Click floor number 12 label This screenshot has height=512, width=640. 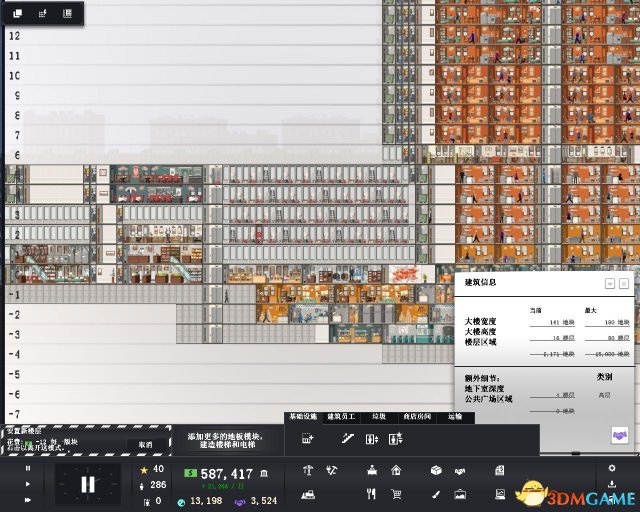click(x=14, y=36)
